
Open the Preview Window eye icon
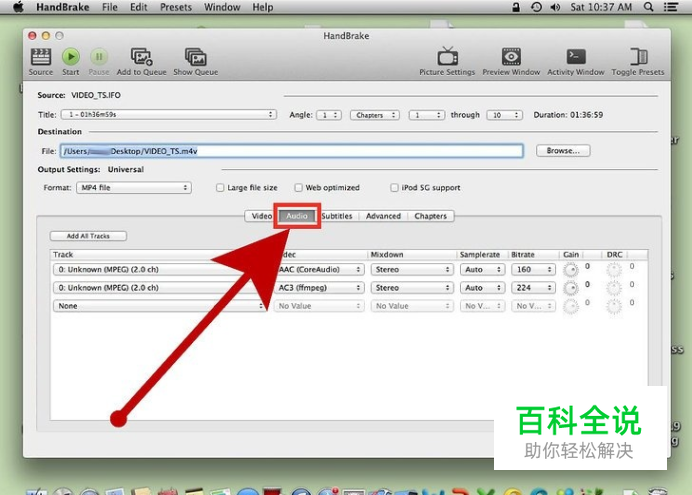511,56
